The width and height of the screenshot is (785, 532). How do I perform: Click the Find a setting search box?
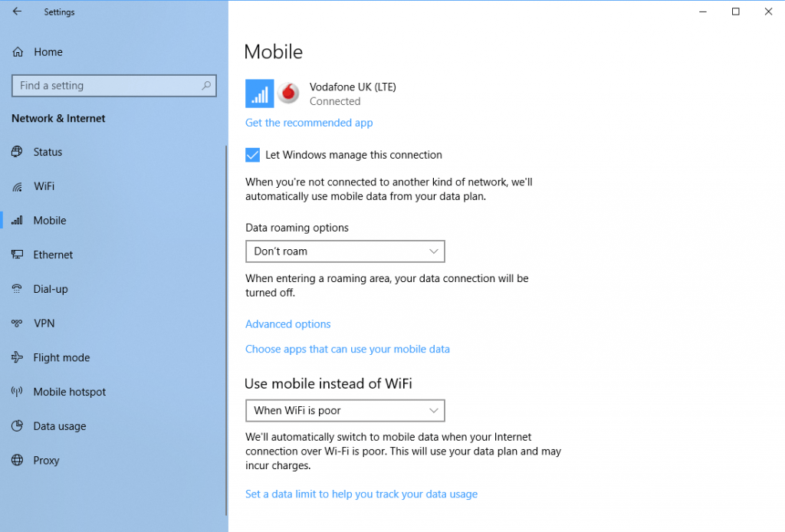click(x=114, y=86)
